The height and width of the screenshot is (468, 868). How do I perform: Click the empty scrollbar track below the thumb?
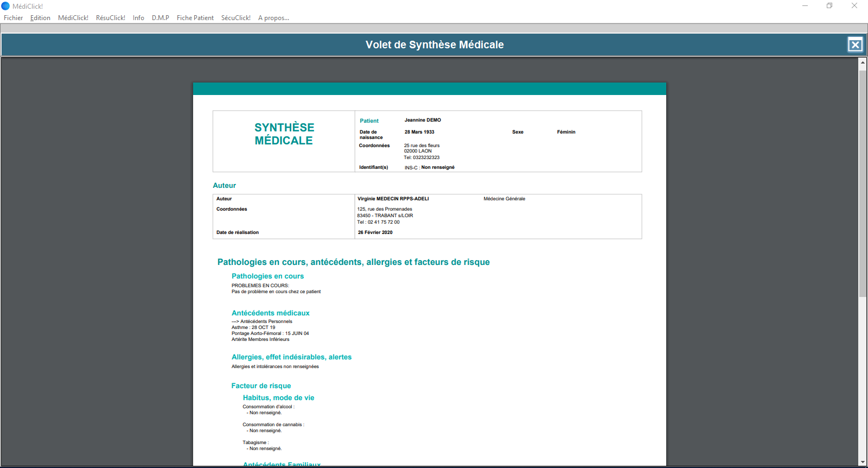tap(863, 380)
